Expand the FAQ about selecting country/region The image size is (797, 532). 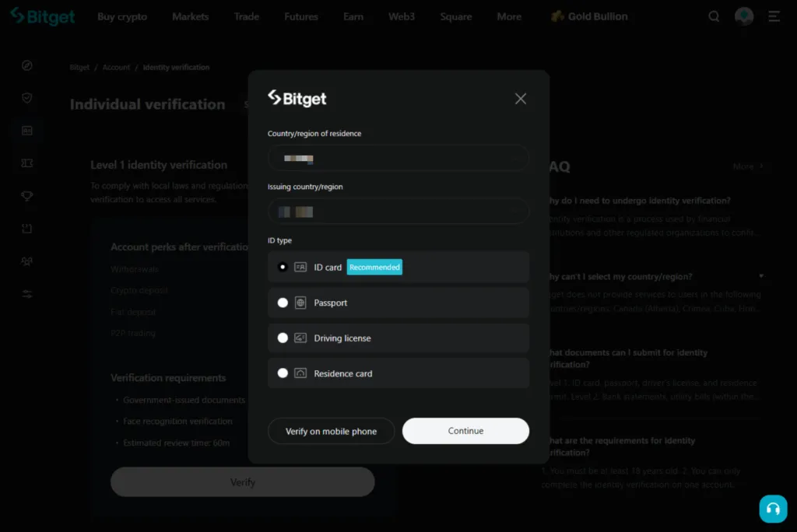click(760, 276)
